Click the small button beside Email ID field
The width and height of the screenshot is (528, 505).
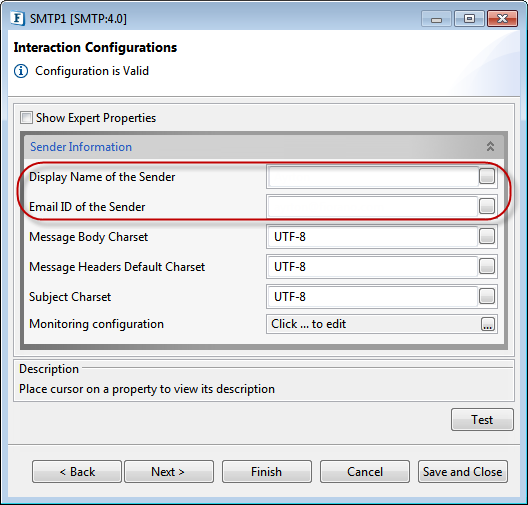point(487,206)
